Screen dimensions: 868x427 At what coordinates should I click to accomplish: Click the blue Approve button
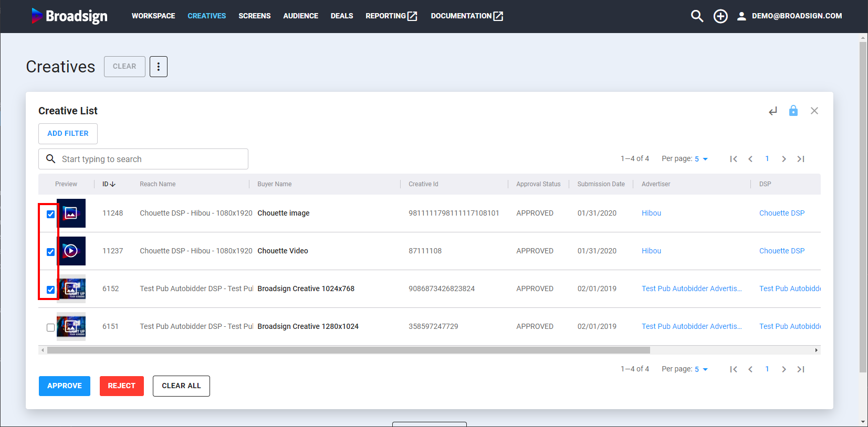click(x=65, y=386)
